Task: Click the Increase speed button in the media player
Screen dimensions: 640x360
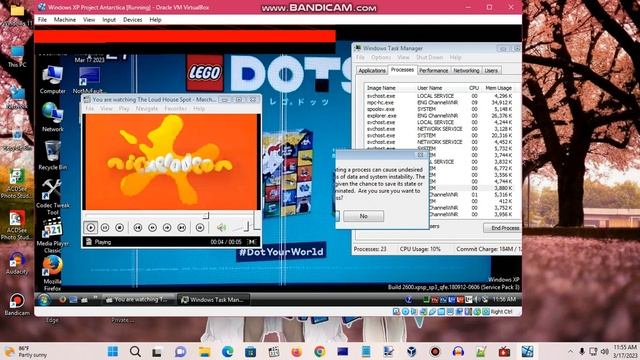Action: (x=167, y=227)
